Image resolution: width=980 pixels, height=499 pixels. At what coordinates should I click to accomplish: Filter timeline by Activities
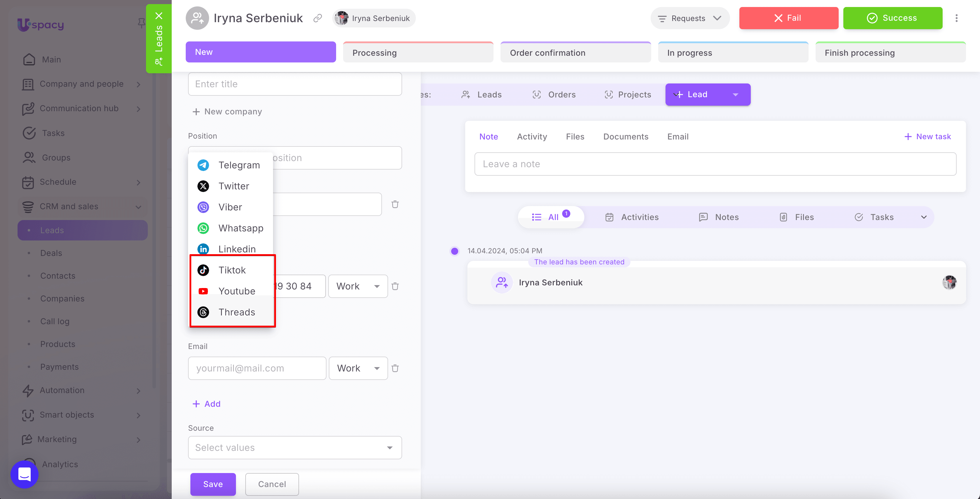click(x=632, y=217)
